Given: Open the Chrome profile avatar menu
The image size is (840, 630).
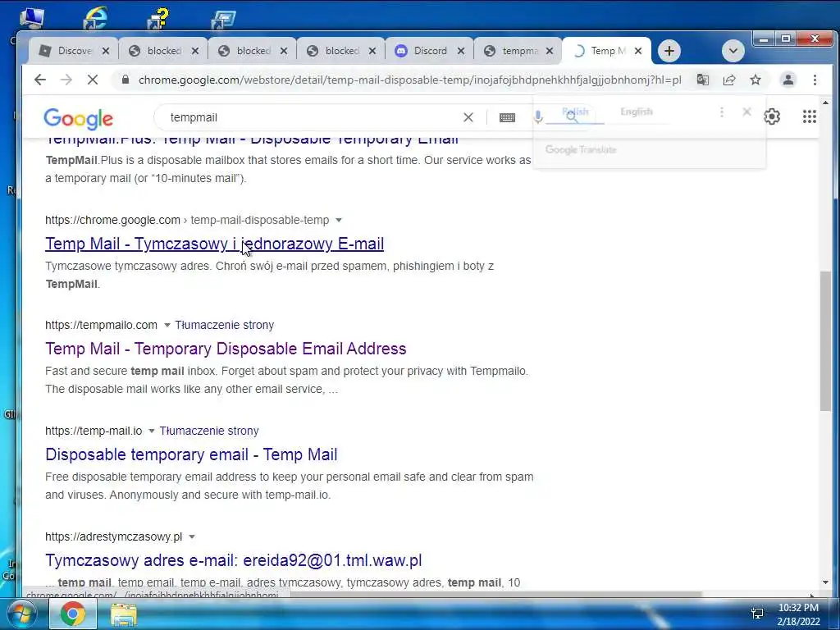Looking at the screenshot, I should tap(788, 80).
